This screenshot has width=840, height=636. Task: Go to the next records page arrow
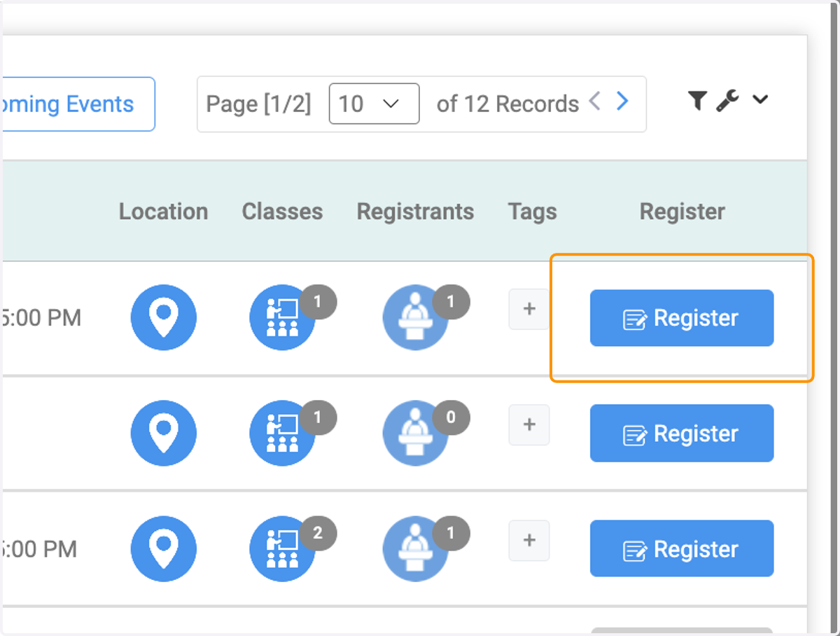pyautogui.click(x=622, y=102)
